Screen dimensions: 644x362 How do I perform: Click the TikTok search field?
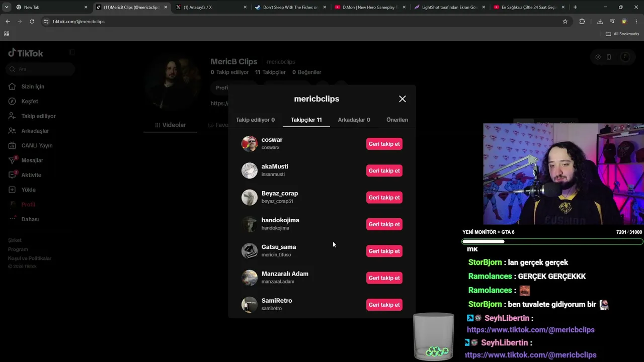[41, 69]
